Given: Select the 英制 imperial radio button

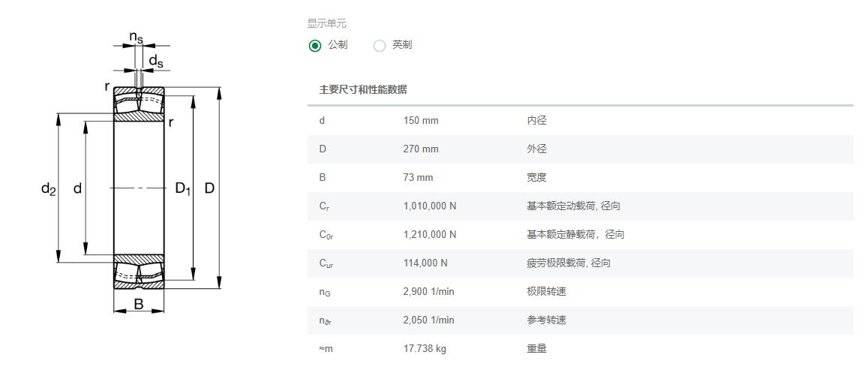Looking at the screenshot, I should click(379, 46).
